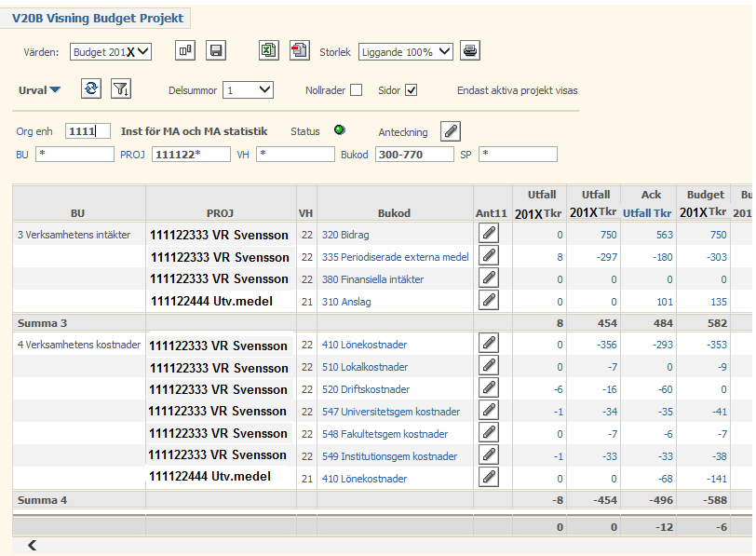Click the PROJ column header

coord(220,213)
